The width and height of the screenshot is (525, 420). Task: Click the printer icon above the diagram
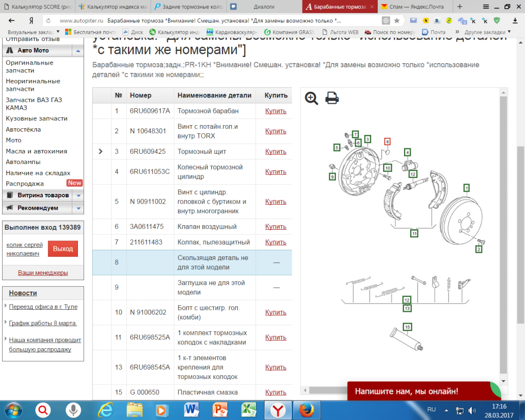(x=332, y=98)
